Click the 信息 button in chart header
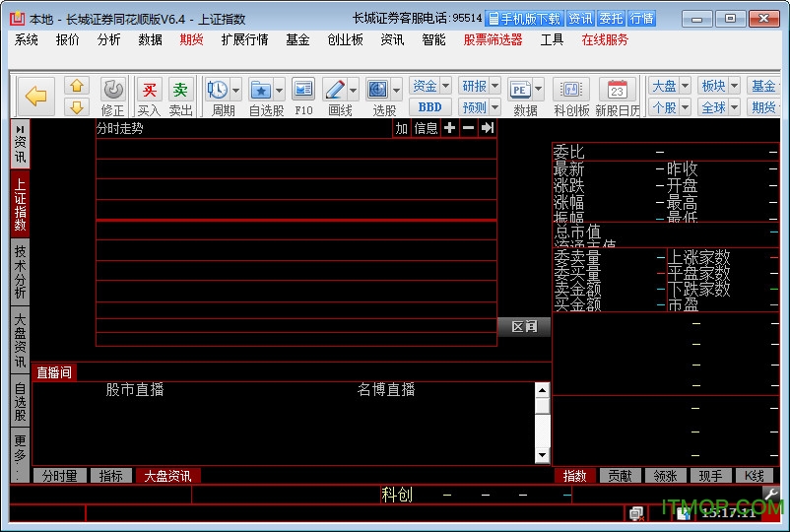 click(426, 128)
